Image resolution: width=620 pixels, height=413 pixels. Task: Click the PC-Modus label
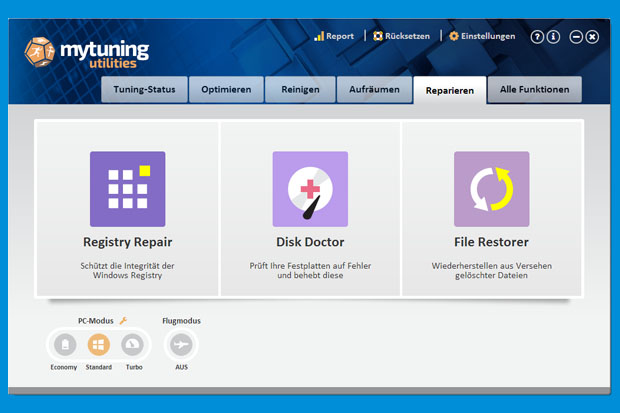[x=96, y=321]
